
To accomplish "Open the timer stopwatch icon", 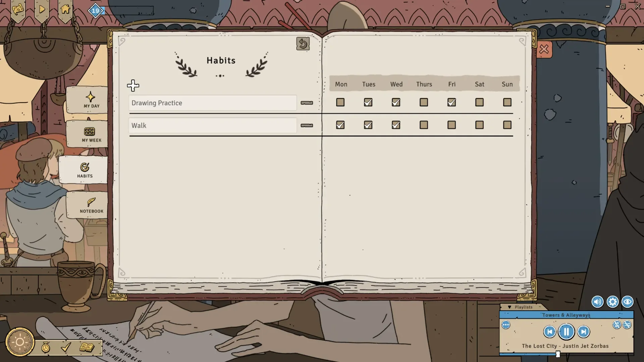I will click(46, 348).
